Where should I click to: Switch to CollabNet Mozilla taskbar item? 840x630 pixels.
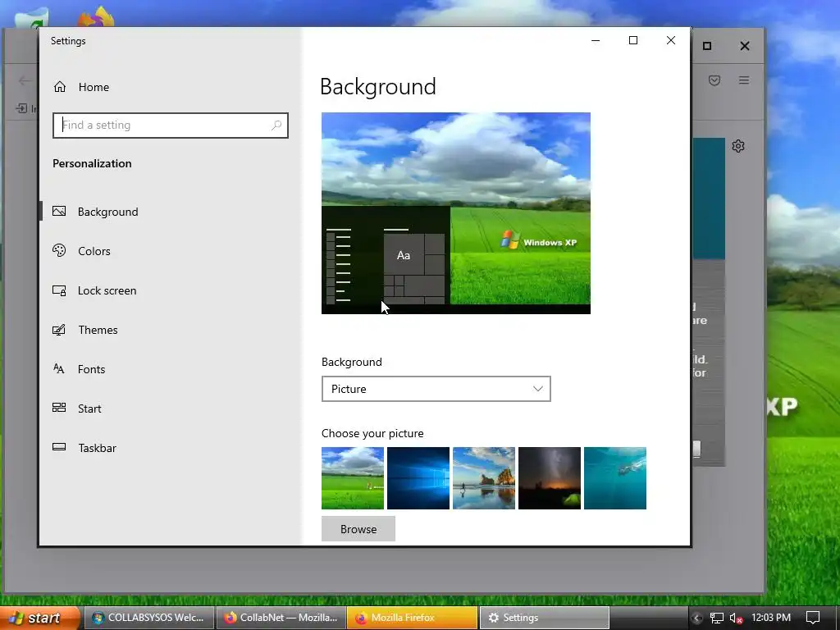tap(281, 618)
